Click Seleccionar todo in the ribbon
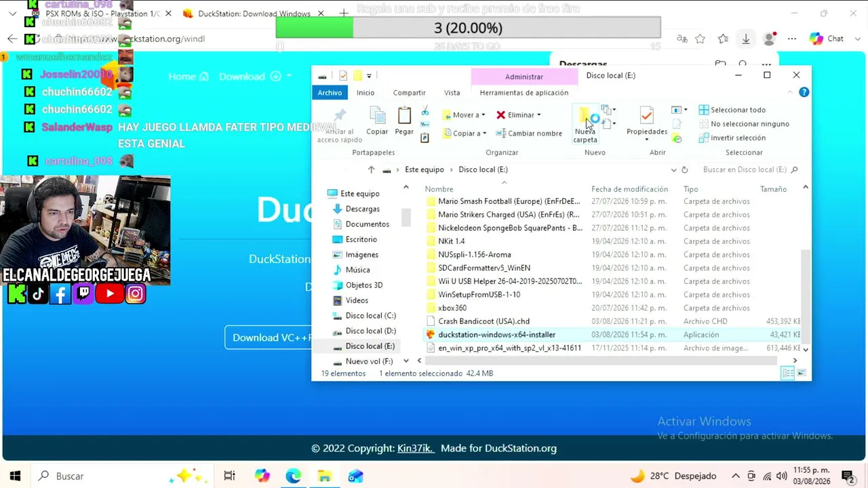Image resolution: width=868 pixels, height=488 pixels. point(732,110)
